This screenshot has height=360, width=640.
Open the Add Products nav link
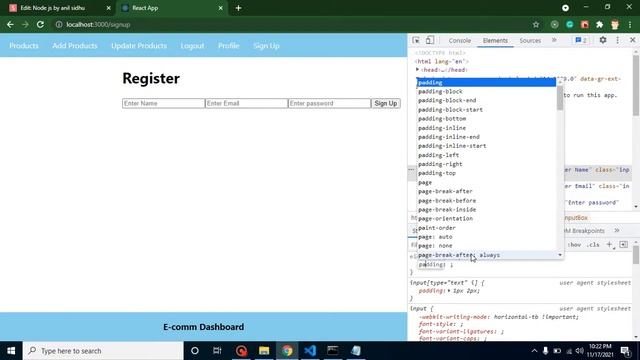pos(75,46)
